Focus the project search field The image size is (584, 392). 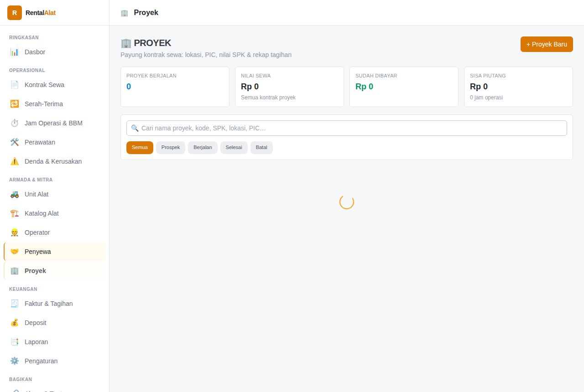click(x=347, y=128)
